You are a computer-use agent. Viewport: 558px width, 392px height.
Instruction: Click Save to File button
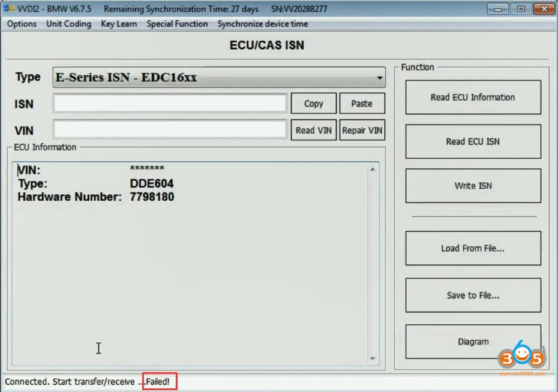(473, 295)
